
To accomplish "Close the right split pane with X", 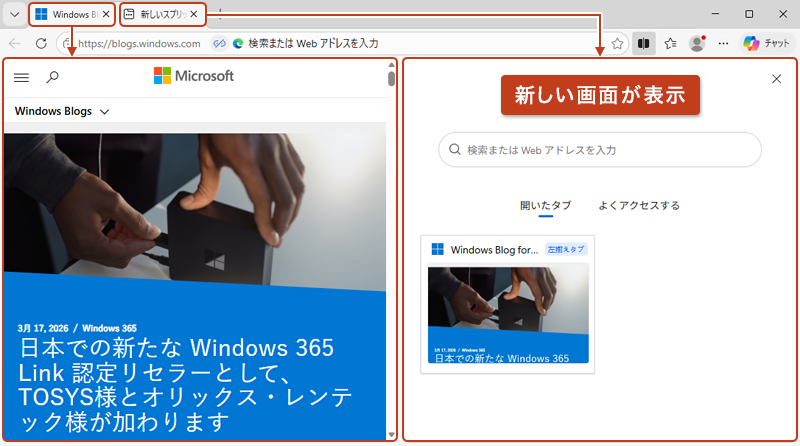I will (x=777, y=79).
